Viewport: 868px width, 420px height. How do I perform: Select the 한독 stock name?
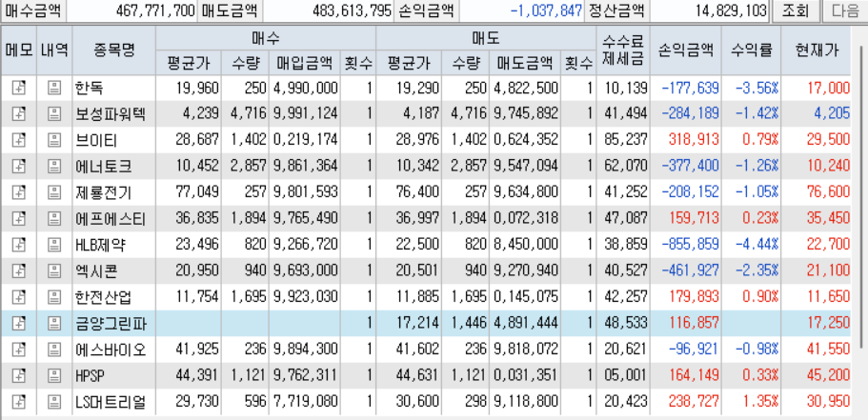pyautogui.click(x=89, y=88)
